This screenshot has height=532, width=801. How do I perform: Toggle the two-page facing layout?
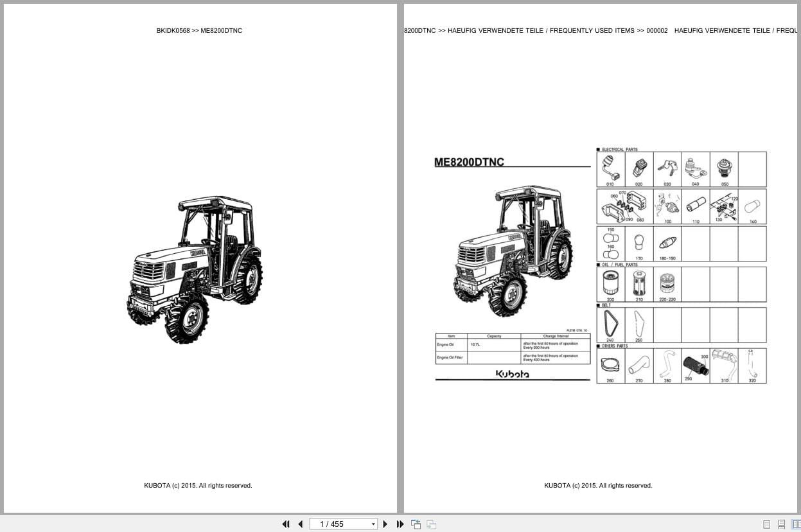click(x=796, y=524)
